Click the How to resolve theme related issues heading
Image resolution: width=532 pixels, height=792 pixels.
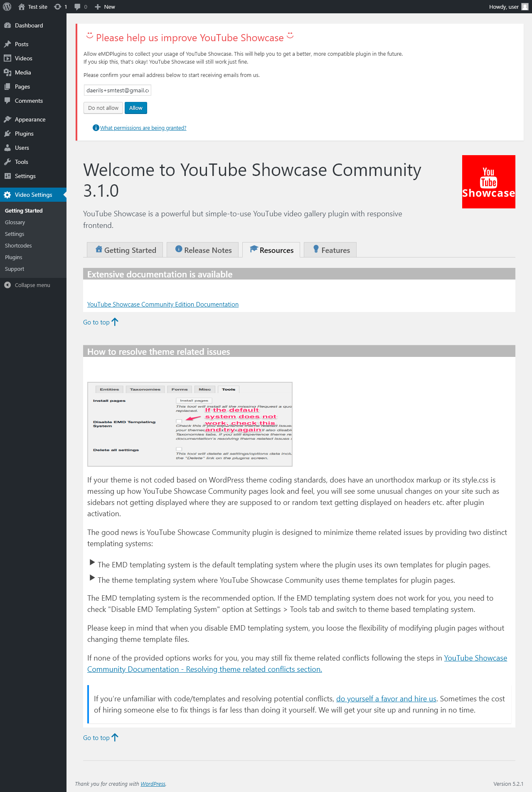point(158,352)
